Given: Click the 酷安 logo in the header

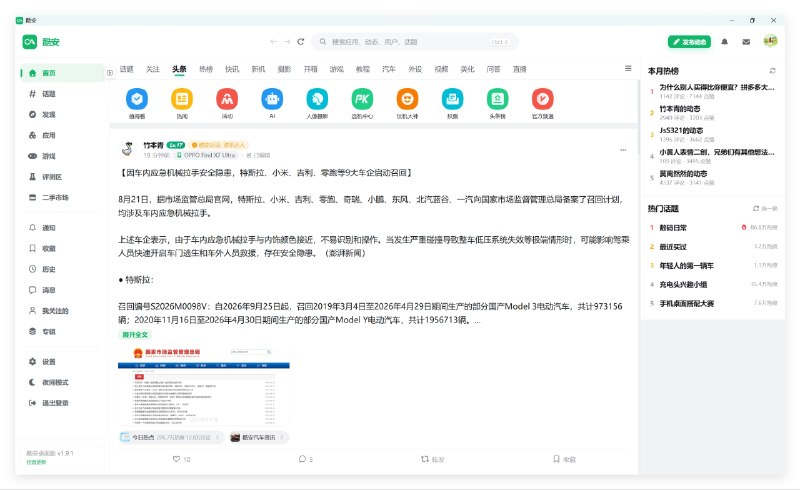Looking at the screenshot, I should point(41,42).
